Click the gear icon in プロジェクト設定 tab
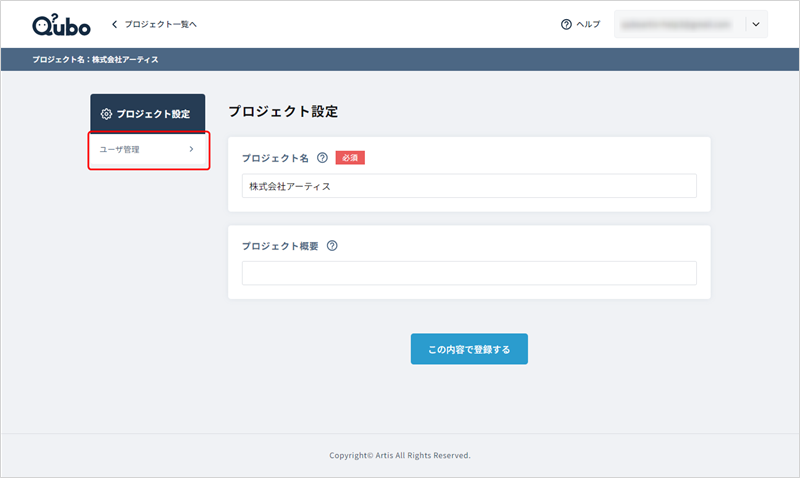 (106, 114)
